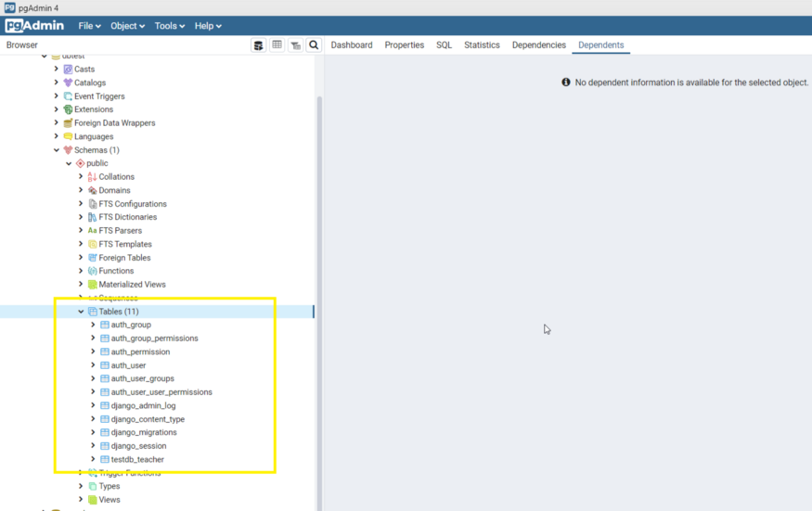Click the Functions node icon
This screenshot has height=511, width=812.
point(92,271)
